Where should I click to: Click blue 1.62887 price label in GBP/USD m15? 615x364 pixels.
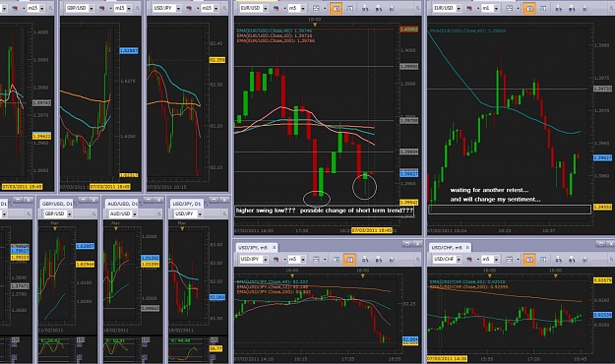(129, 50)
